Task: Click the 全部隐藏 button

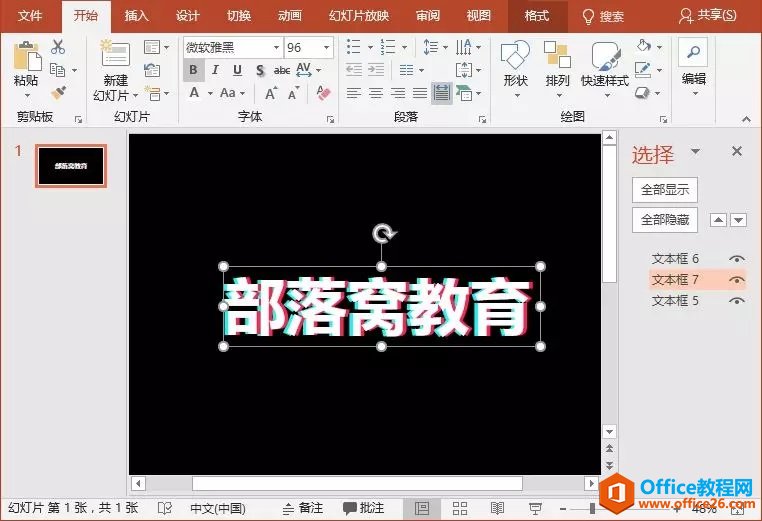Action: 665,220
